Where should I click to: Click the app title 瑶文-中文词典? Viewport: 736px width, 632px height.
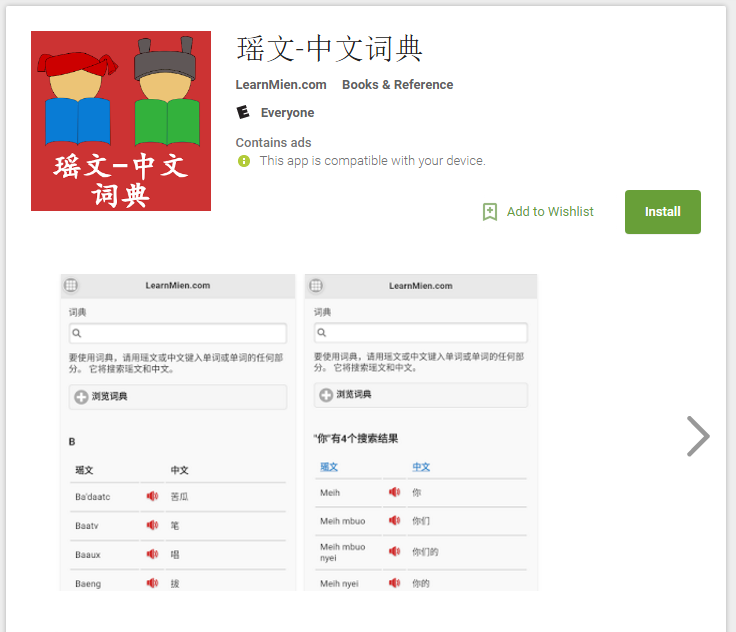(x=329, y=48)
